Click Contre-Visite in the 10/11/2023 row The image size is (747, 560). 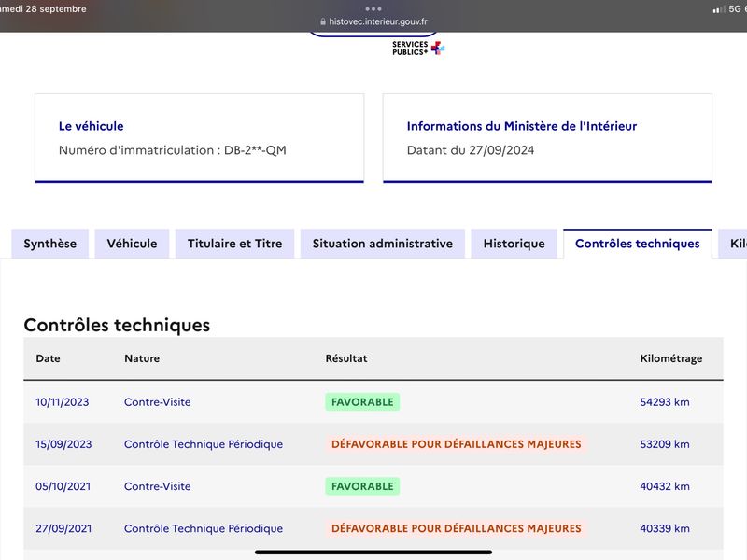click(x=157, y=402)
